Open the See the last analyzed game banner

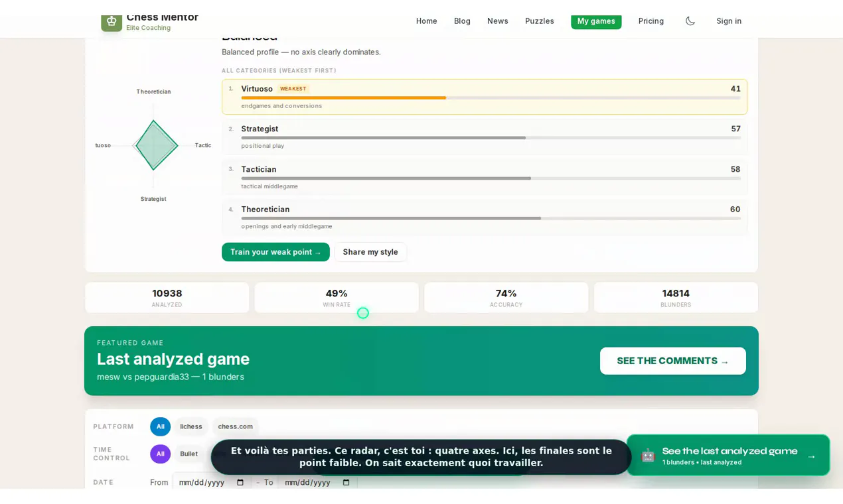[x=728, y=455]
